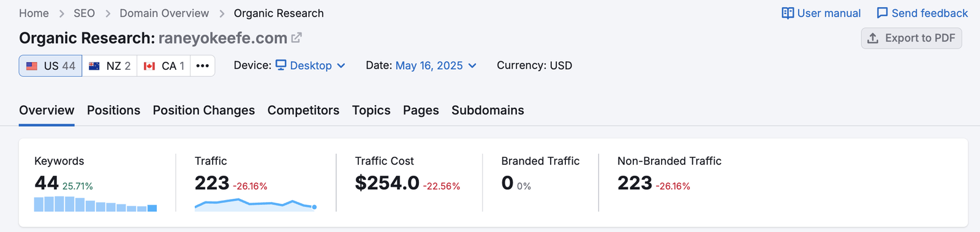This screenshot has height=232, width=980.
Task: Click the Desktop monitor icon
Action: click(281, 65)
